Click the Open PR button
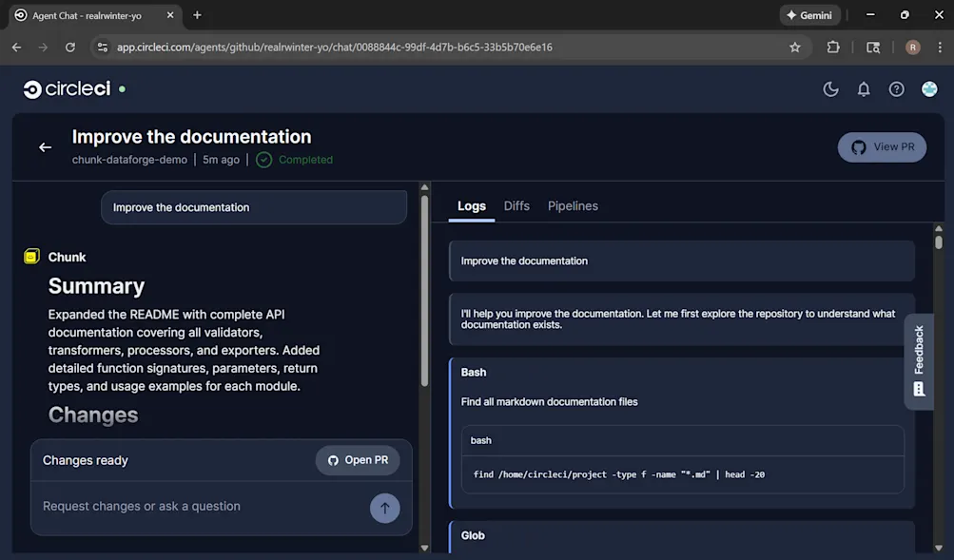Viewport: 954px width, 560px height. click(x=357, y=460)
